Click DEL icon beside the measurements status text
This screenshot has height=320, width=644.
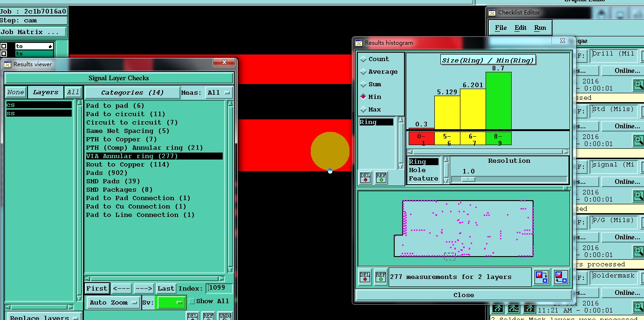(365, 277)
